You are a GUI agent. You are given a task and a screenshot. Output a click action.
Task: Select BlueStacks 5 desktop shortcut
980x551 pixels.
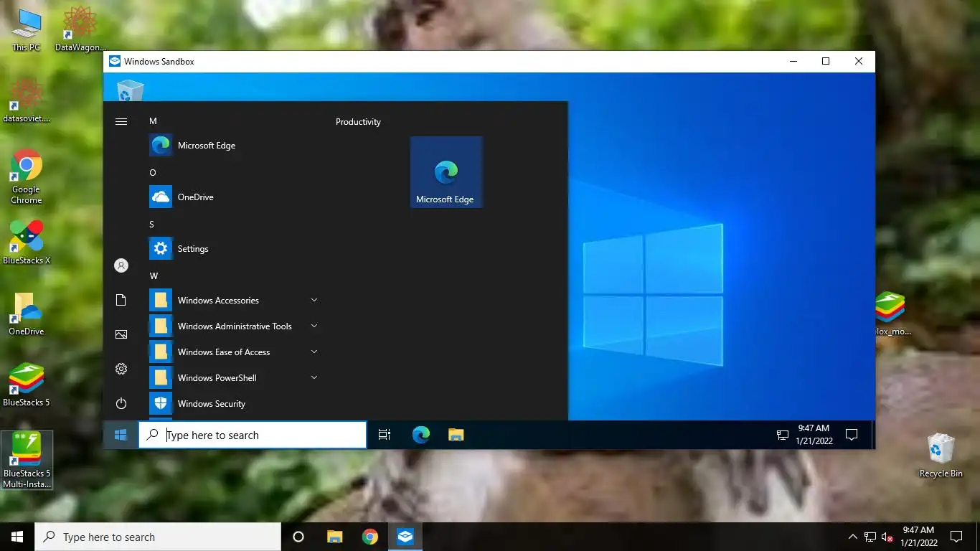27,385
